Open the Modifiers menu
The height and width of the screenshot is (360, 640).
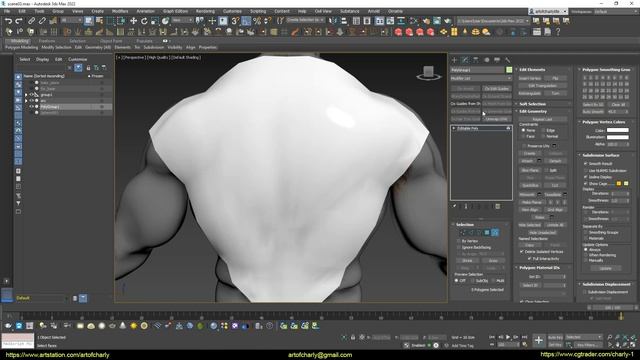[x=120, y=11]
